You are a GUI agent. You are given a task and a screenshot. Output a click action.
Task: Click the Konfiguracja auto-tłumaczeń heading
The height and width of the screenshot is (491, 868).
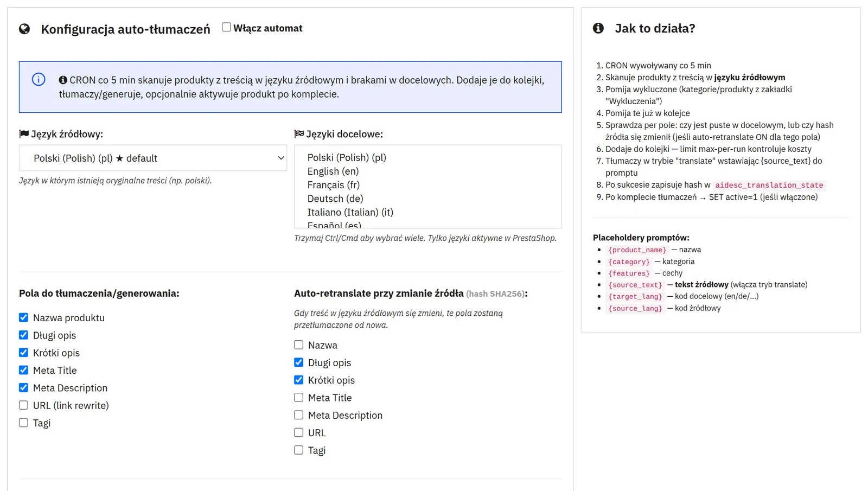coord(125,29)
